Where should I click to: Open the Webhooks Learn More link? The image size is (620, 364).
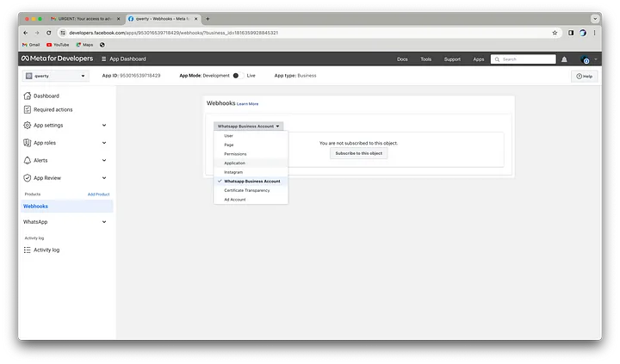pos(247,104)
